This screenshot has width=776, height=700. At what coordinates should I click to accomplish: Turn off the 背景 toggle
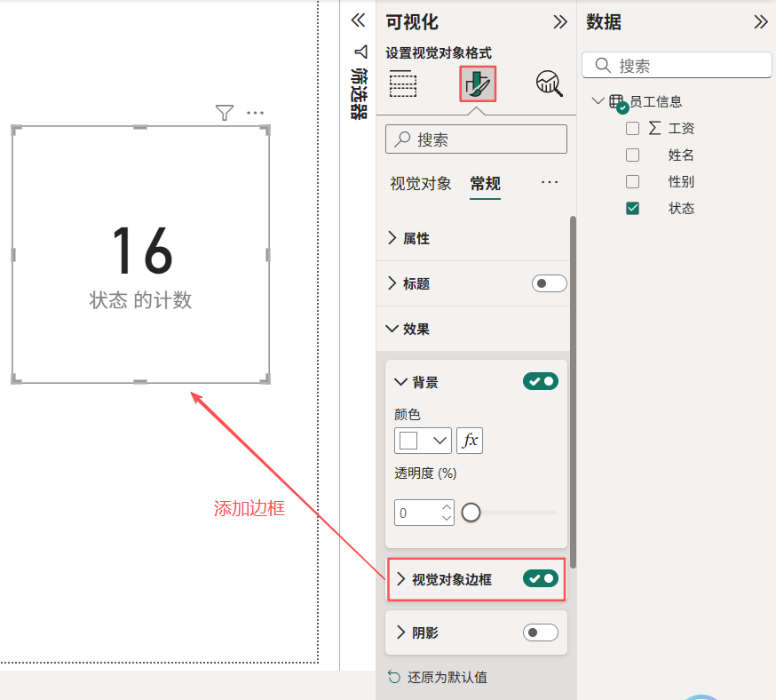pos(541,381)
